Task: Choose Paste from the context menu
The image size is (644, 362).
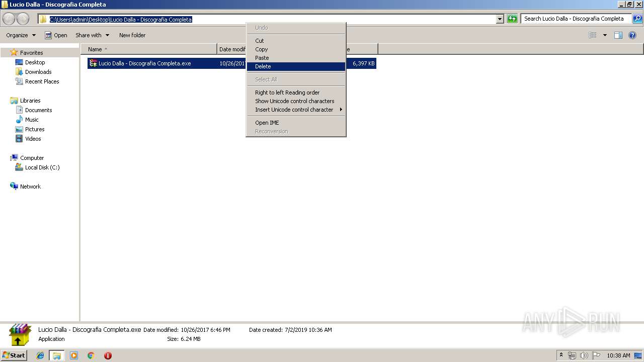Action: point(296,58)
